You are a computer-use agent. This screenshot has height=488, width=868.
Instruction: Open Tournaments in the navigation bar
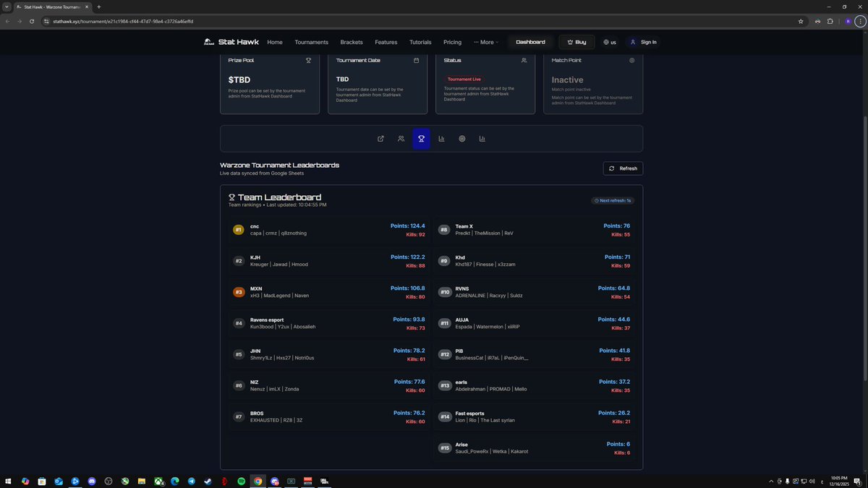[x=312, y=42]
